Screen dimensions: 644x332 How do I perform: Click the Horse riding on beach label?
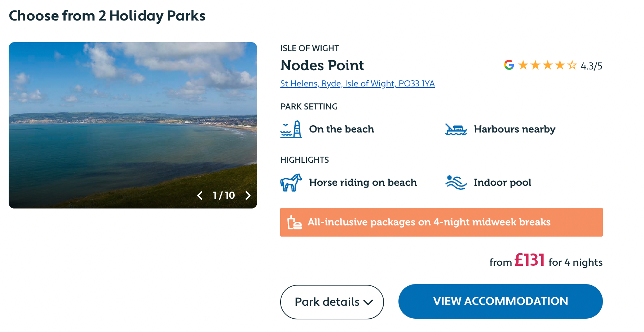click(x=363, y=183)
